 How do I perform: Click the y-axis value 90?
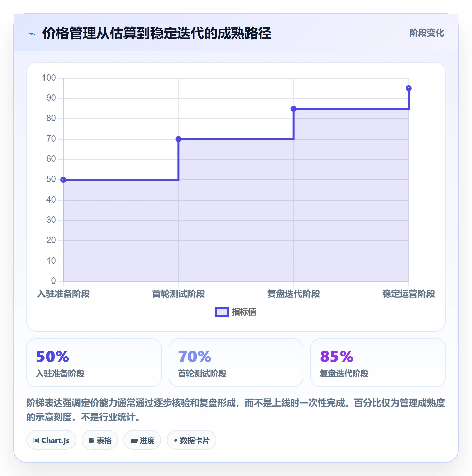coord(51,98)
